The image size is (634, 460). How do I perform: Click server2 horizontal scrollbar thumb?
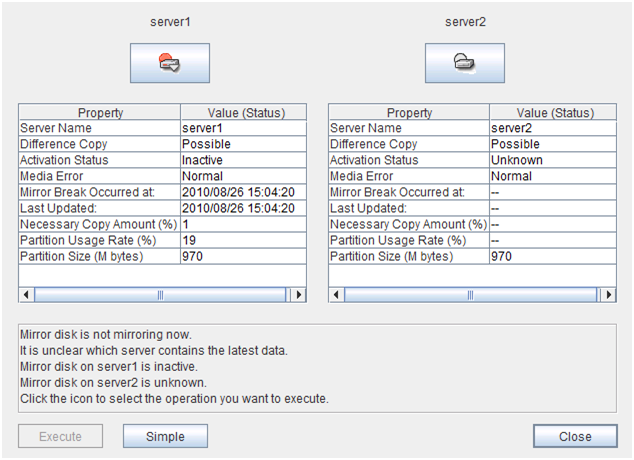[470, 295]
